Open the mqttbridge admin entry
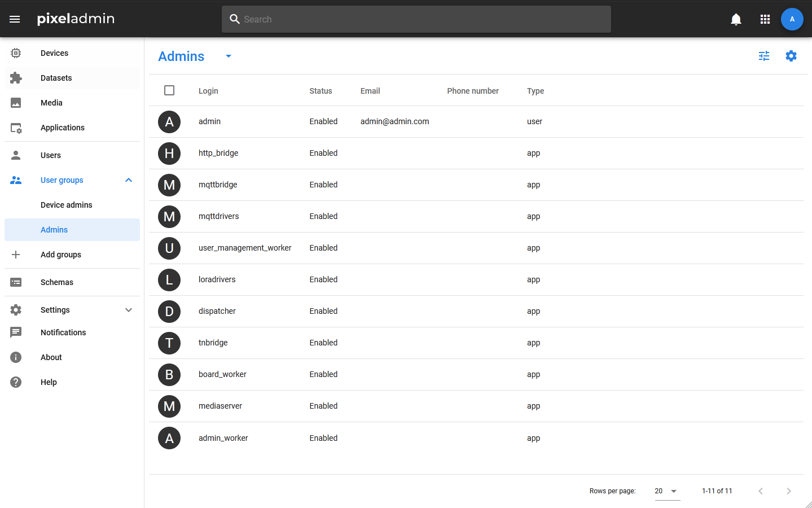This screenshot has width=812, height=508. (218, 185)
